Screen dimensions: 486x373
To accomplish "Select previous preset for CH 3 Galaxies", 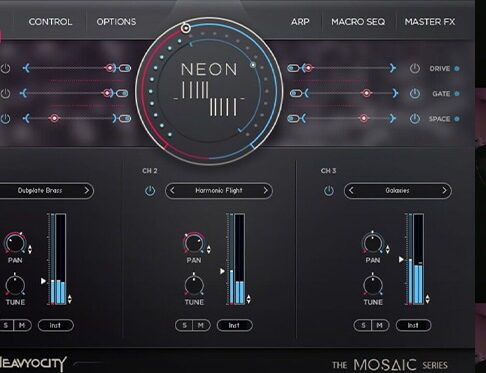I will click(x=351, y=191).
